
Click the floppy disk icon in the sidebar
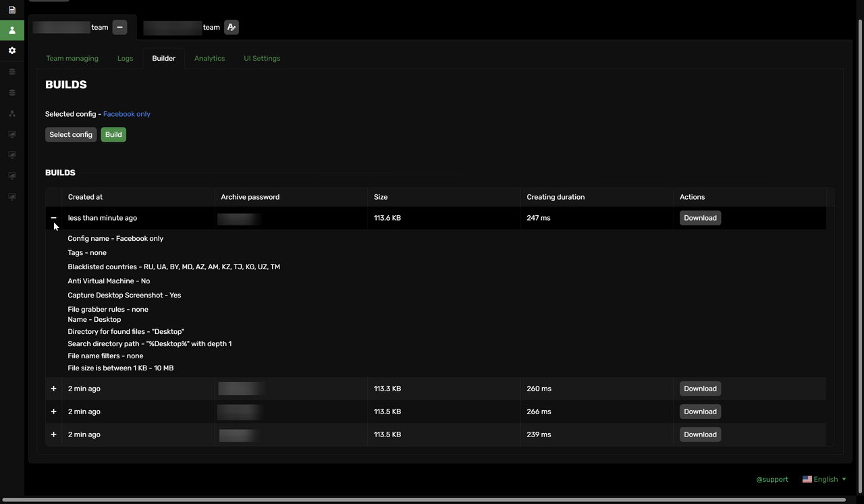[11, 10]
